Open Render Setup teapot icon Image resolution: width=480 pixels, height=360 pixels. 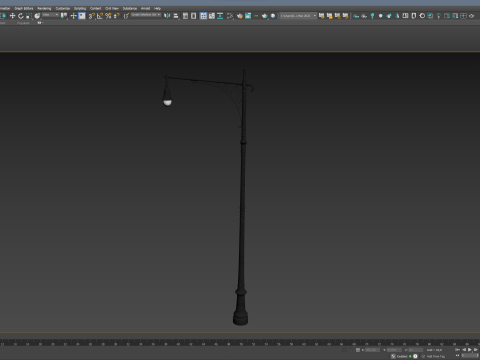[240, 16]
